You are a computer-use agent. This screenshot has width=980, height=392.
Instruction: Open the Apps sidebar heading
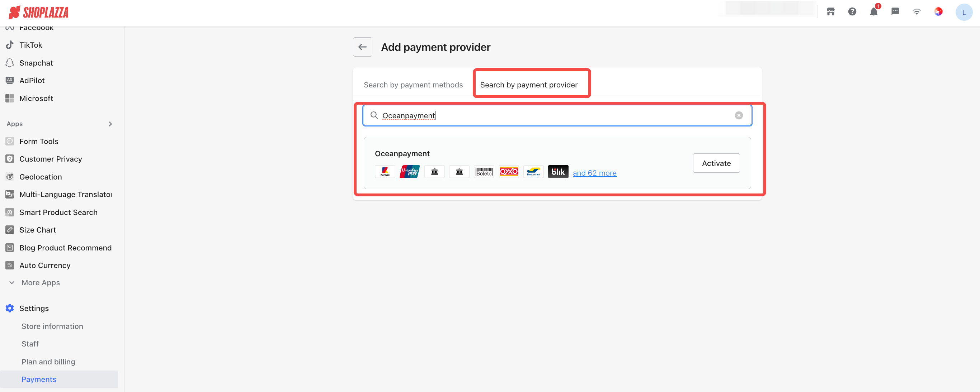[x=15, y=124]
